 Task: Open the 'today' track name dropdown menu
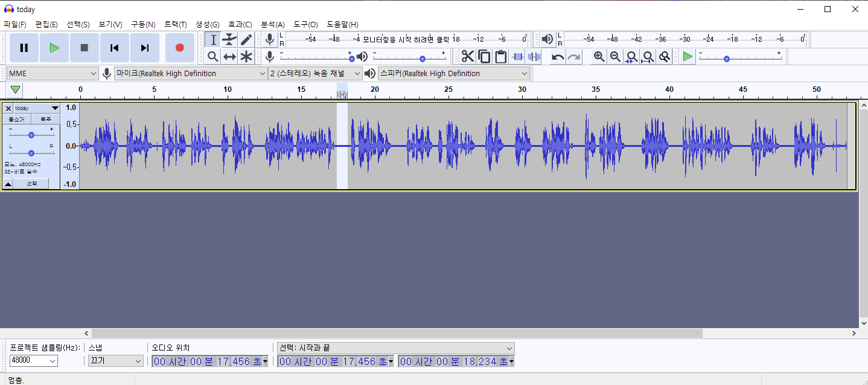point(36,108)
